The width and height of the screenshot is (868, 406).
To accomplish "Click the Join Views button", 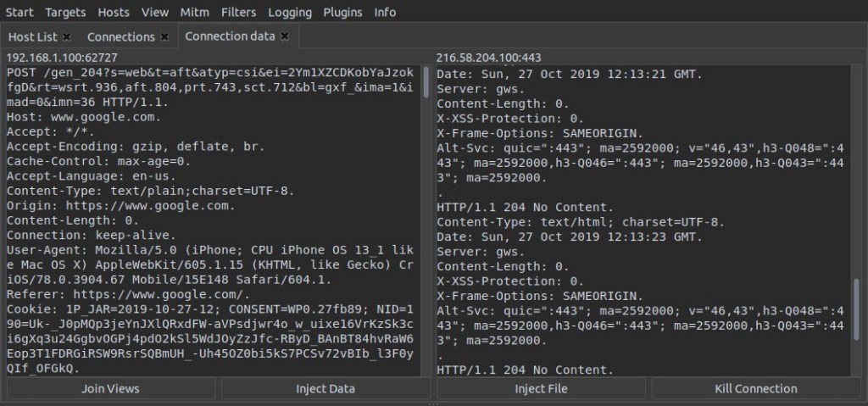I will [x=110, y=389].
